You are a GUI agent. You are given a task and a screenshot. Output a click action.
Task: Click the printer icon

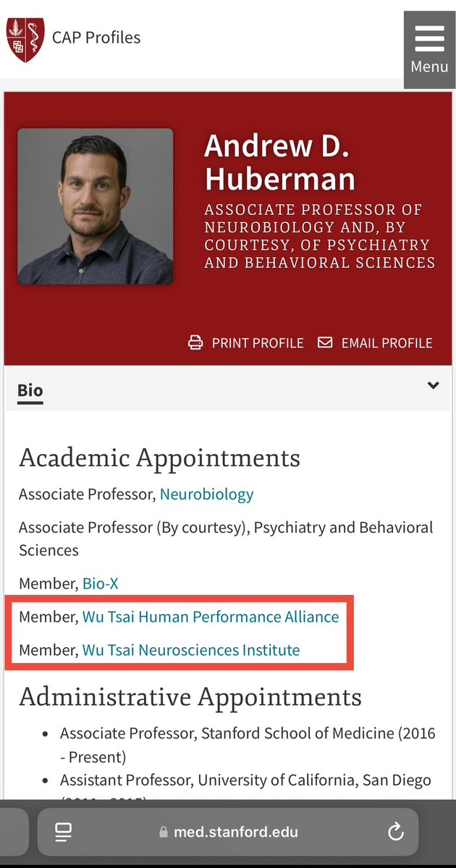(x=195, y=342)
